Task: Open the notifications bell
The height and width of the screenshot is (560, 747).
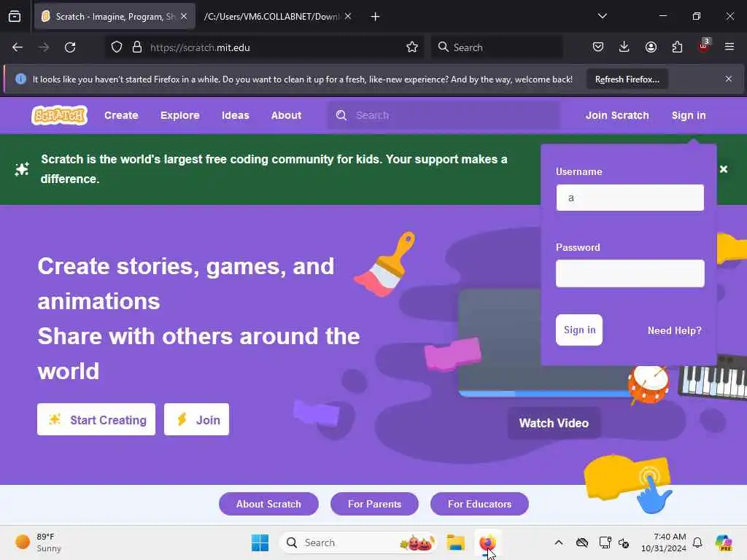Action: (697, 542)
